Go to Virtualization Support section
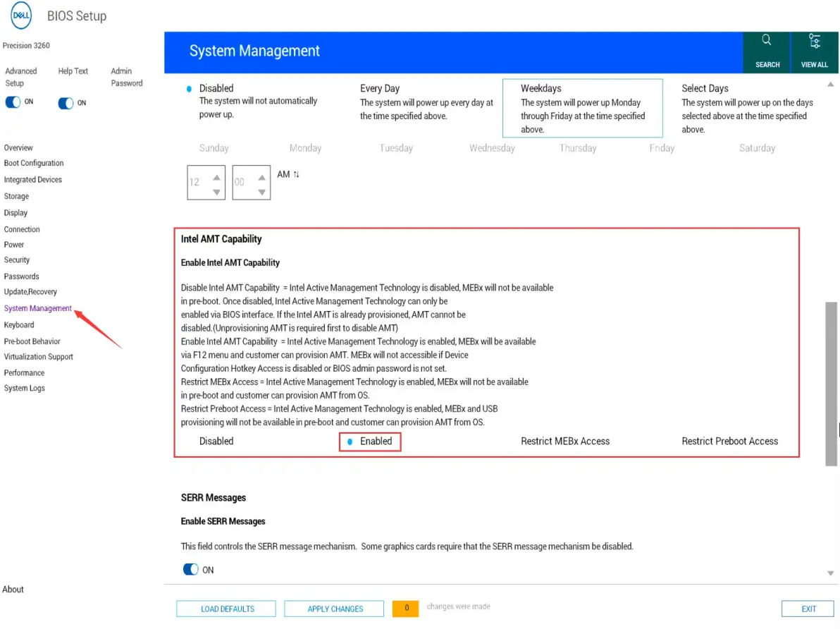This screenshot has height=629, width=840. pyautogui.click(x=39, y=357)
